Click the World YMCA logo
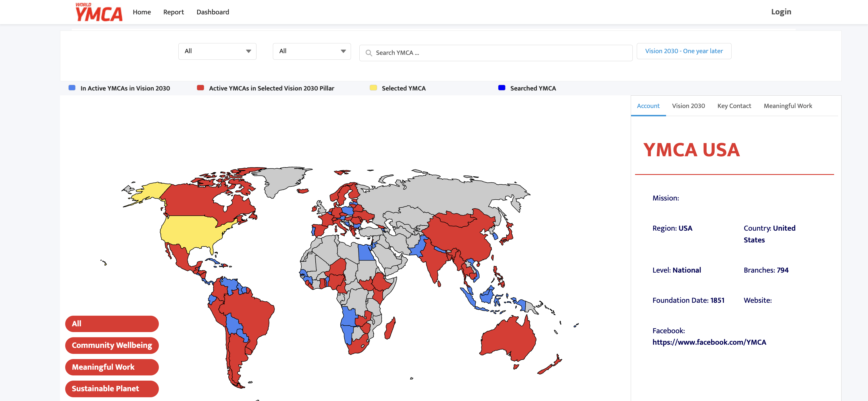The image size is (868, 401). [99, 12]
